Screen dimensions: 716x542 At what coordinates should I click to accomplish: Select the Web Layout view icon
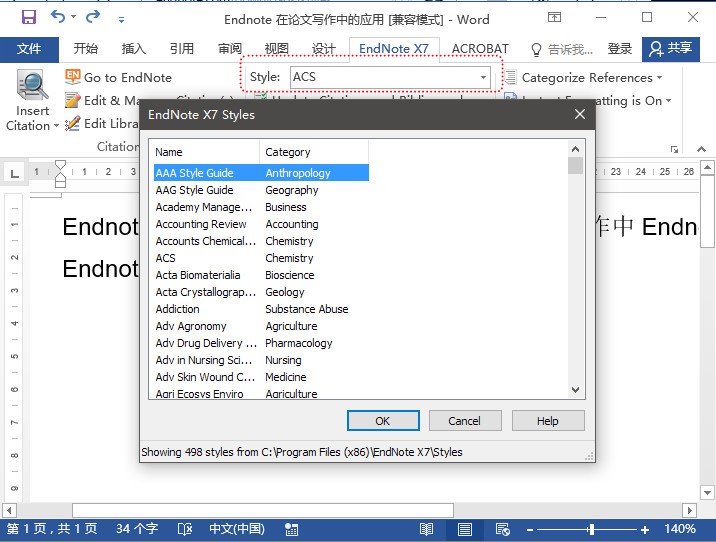pos(503,529)
